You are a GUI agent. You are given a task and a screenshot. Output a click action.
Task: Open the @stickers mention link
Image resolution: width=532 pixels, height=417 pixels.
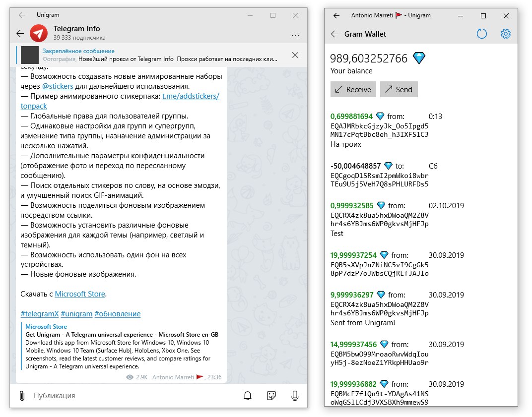tap(58, 86)
